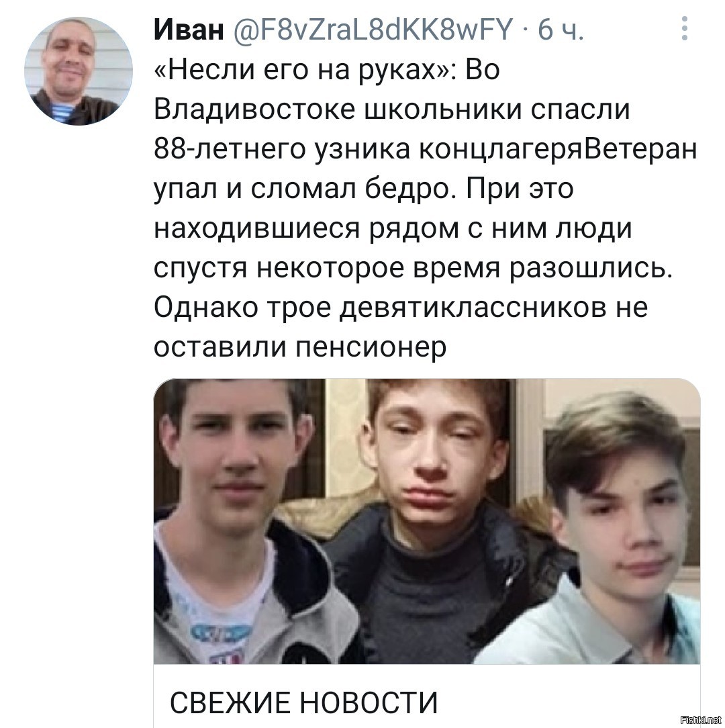The width and height of the screenshot is (725, 728).
Task: Click the СВЕЖИЕ НОВОСТИ card title
Action: point(304,702)
